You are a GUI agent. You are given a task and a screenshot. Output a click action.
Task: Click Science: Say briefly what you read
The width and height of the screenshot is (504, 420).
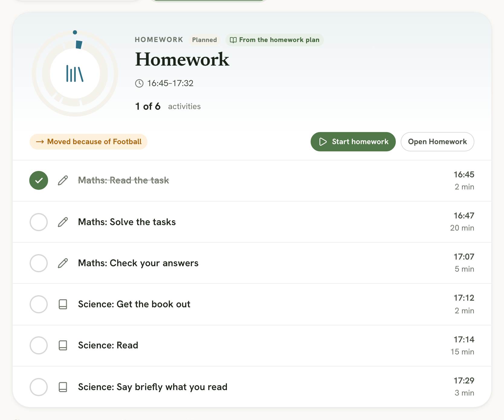coord(153,387)
